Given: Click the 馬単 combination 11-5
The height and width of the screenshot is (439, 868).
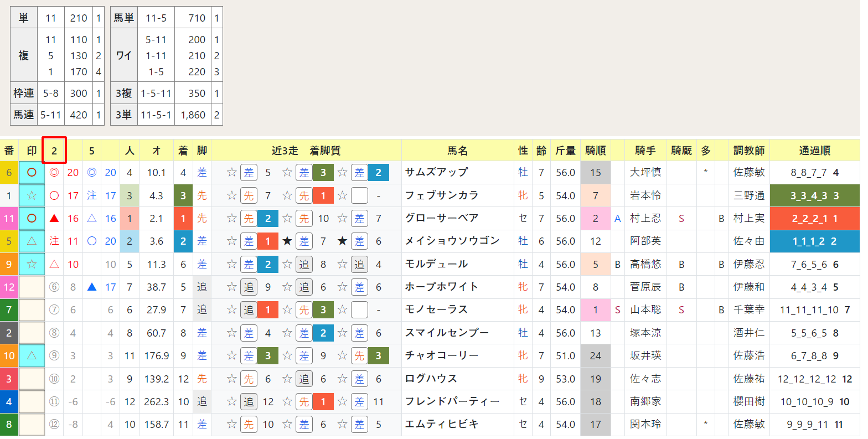Looking at the screenshot, I should [156, 18].
